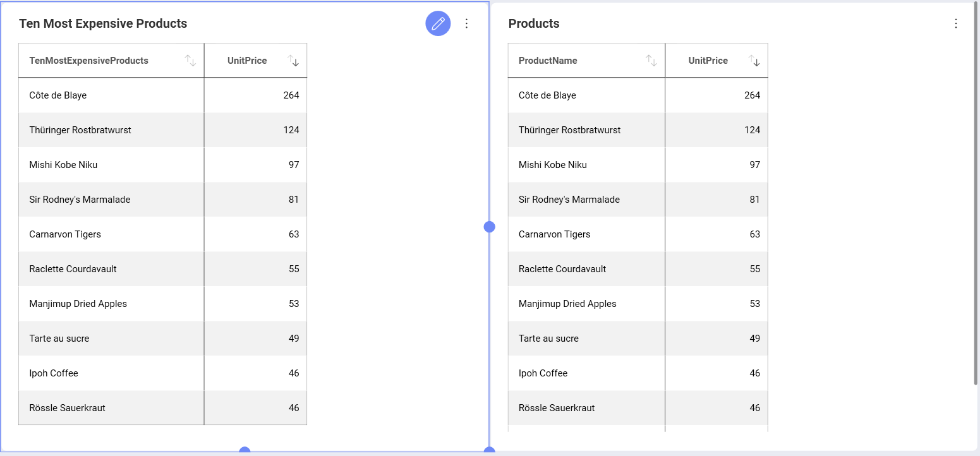Click price 97 in left table
This screenshot has width=980, height=456.
point(294,165)
